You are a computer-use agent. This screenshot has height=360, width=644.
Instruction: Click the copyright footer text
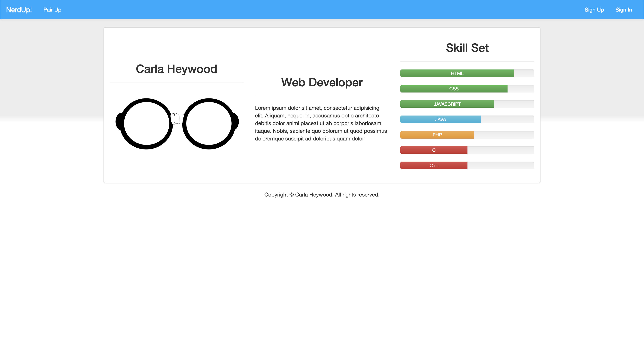(x=322, y=195)
